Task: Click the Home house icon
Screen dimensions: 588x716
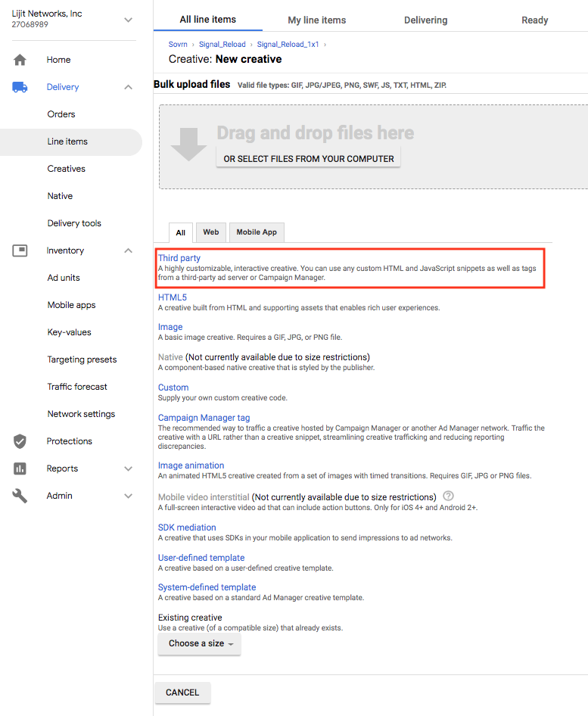Action: pos(20,60)
